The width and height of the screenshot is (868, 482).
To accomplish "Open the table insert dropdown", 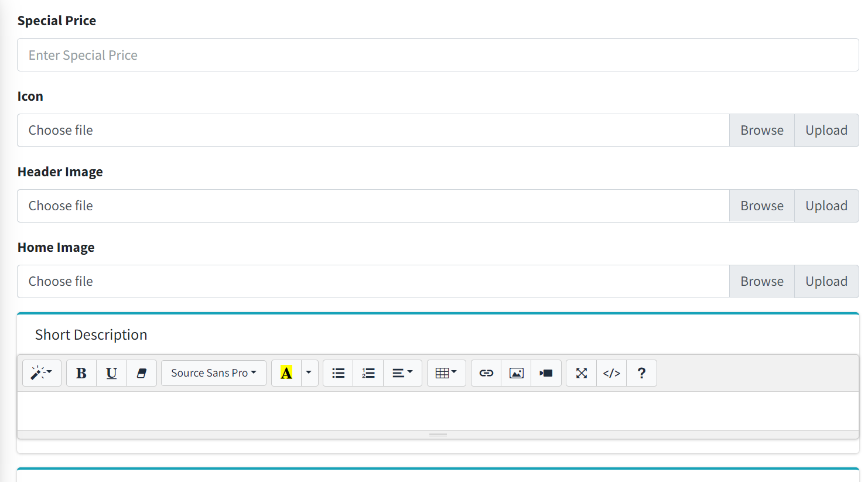I will click(446, 373).
